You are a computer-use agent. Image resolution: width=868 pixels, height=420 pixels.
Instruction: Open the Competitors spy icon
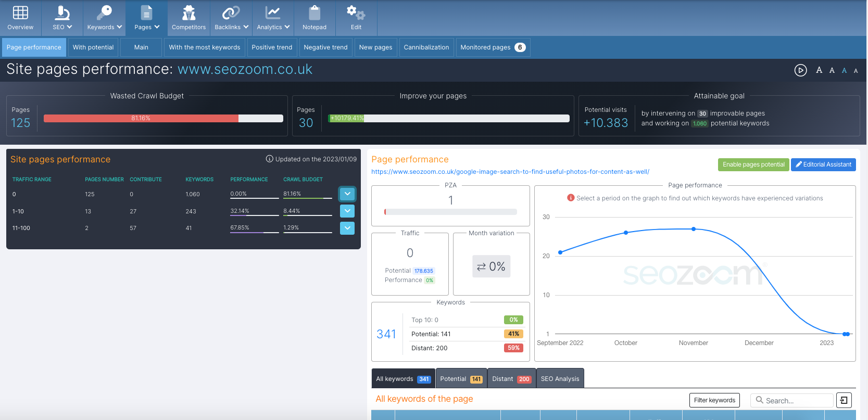(x=188, y=18)
